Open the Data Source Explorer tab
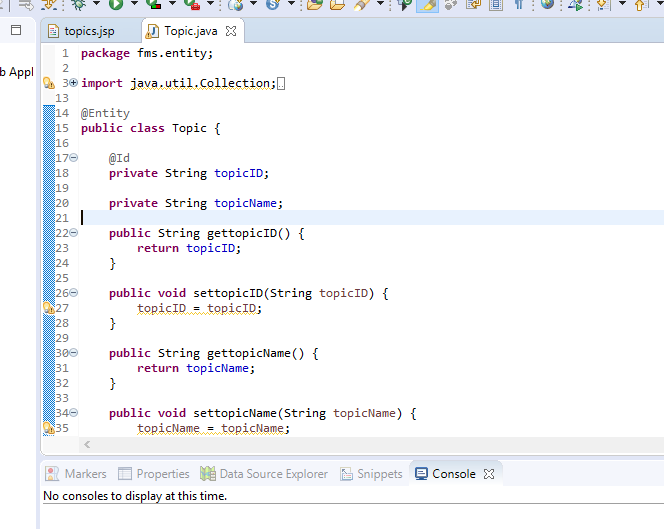The image size is (664, 529). click(x=264, y=474)
